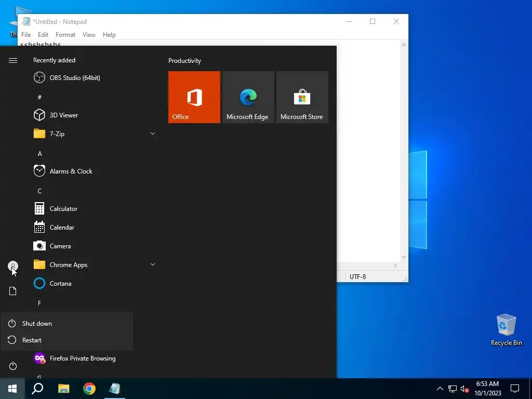Open taskbar Search

tap(37, 389)
